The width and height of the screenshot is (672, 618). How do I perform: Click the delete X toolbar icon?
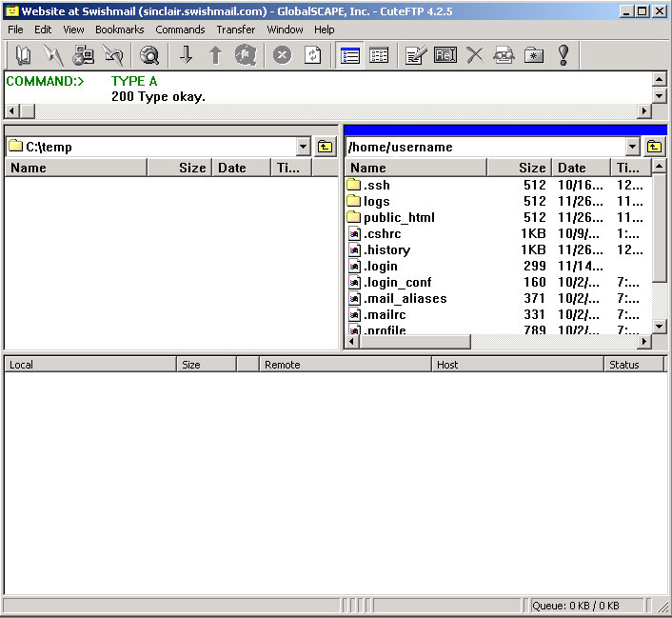(x=474, y=55)
